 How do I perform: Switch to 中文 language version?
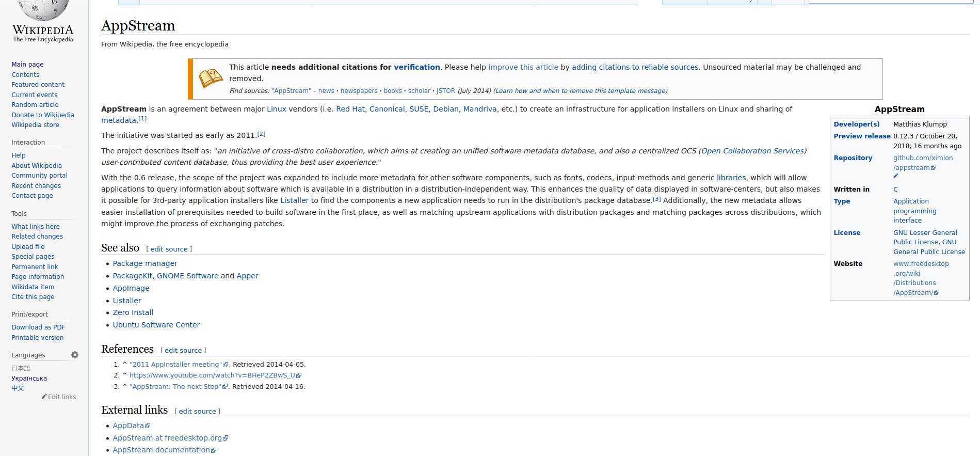point(18,388)
